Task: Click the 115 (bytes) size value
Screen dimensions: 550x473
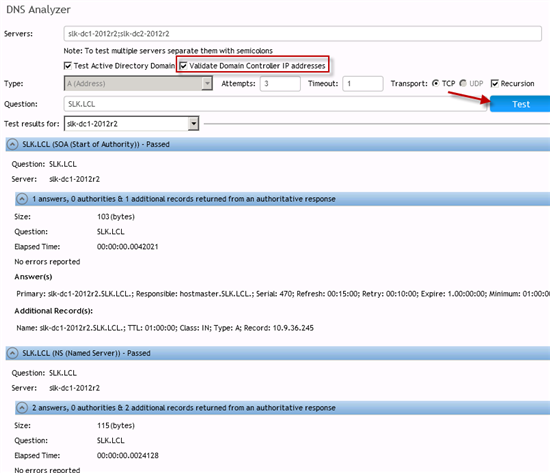Action: (x=116, y=425)
